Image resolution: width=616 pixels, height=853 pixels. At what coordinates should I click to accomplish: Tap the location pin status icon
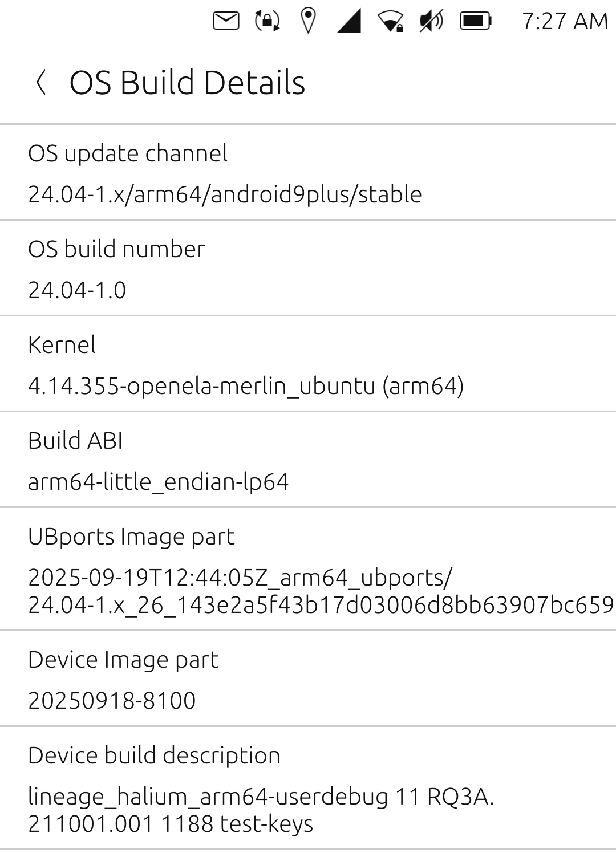308,21
